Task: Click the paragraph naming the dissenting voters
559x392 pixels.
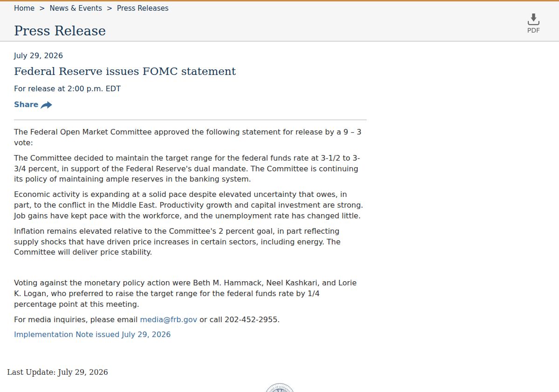Action: click(x=185, y=293)
